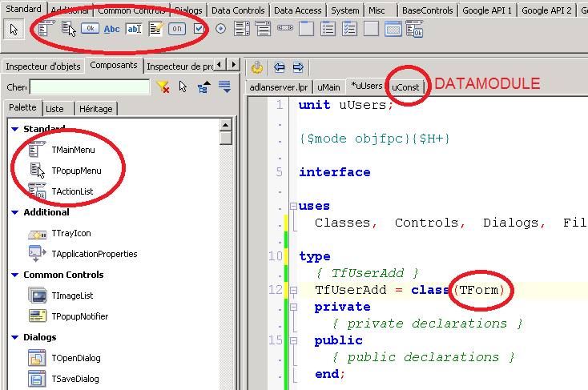Choose the TActionList icon in the top palette

[414, 29]
